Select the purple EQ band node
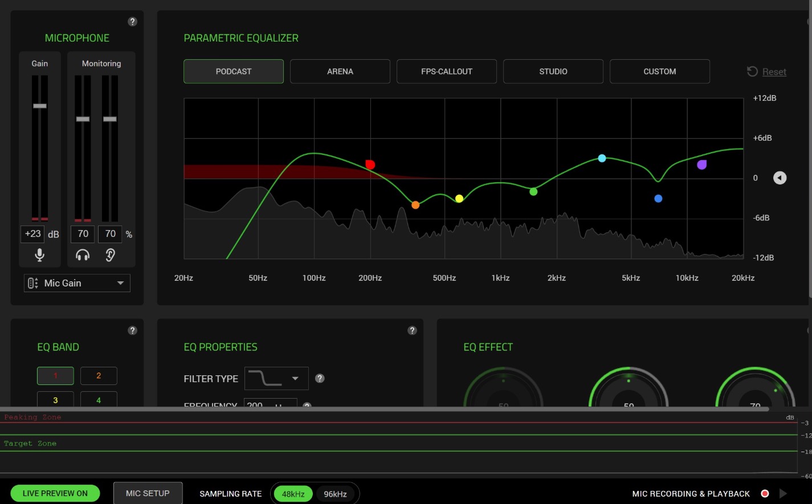Viewport: 812px width, 504px height. coord(701,165)
